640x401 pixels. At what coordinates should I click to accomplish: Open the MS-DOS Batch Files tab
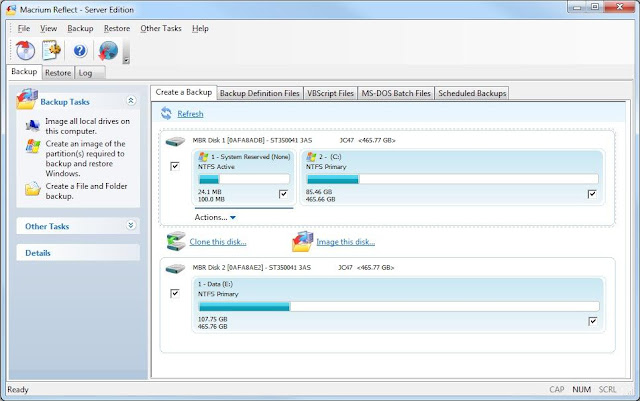[396, 93]
